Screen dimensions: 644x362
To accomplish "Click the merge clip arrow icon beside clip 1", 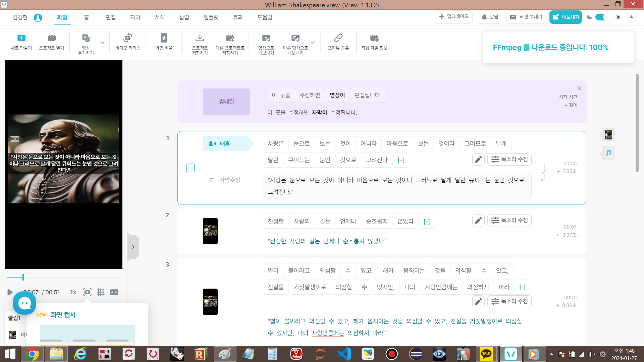I will pyautogui.click(x=543, y=172).
